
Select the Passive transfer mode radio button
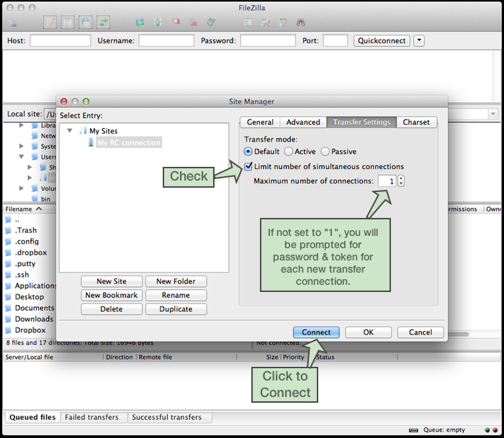325,152
